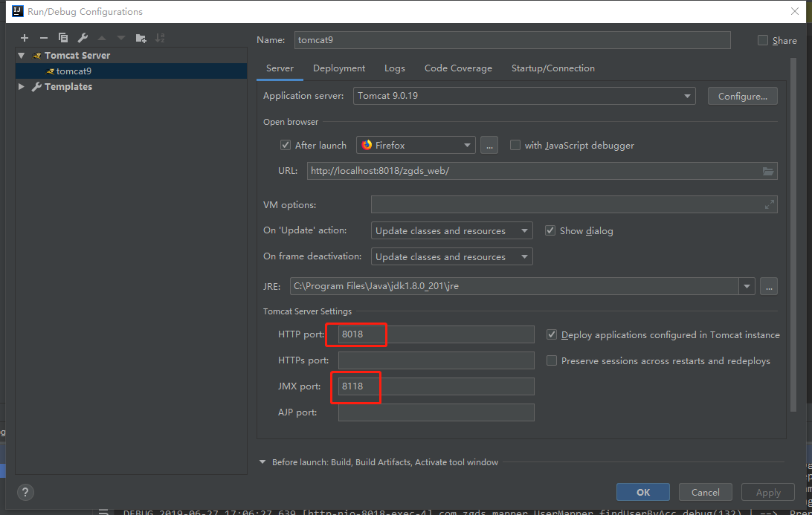Screen dimensions: 812x515
Task: Open On 'Update' action dropdown
Action: click(x=451, y=230)
